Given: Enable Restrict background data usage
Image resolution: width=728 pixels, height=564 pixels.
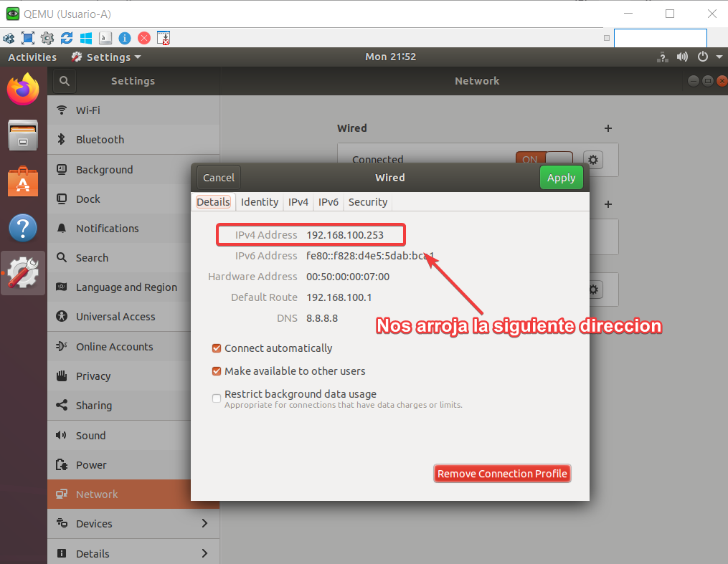Looking at the screenshot, I should pyautogui.click(x=217, y=398).
